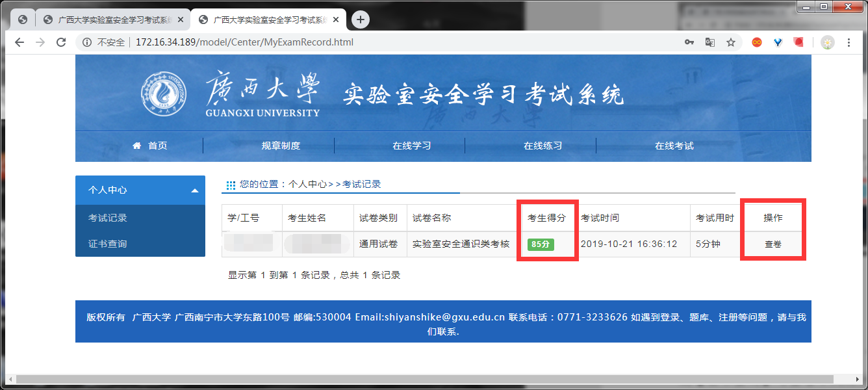Click the 试卷名称 column header

pyautogui.click(x=465, y=218)
